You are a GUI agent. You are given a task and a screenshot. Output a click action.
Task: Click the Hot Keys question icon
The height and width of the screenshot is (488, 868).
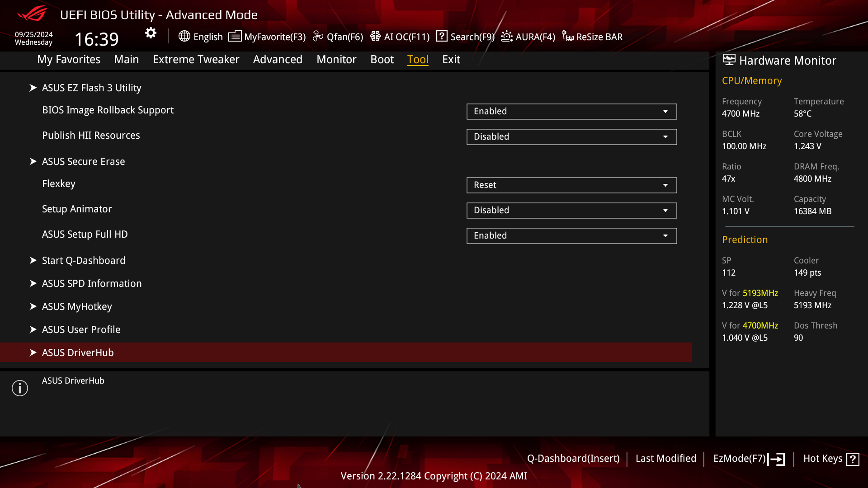pos(853,459)
